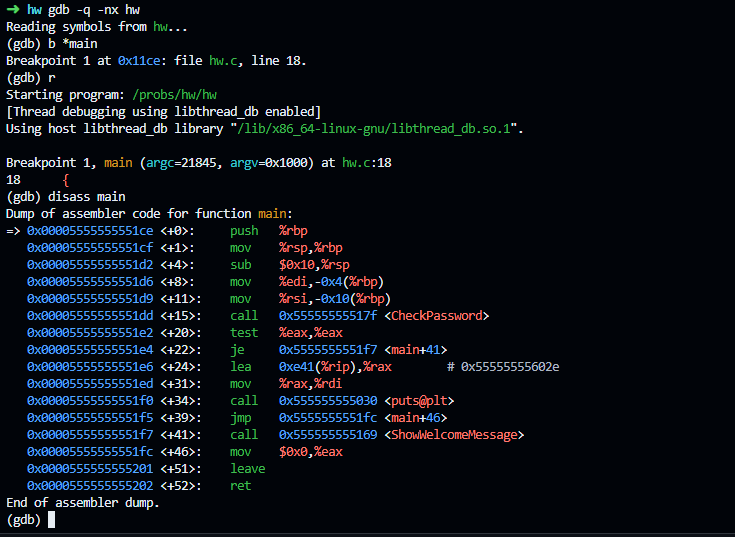Click the gdb prompt cursor block
735x537 pixels.
[x=52, y=519]
